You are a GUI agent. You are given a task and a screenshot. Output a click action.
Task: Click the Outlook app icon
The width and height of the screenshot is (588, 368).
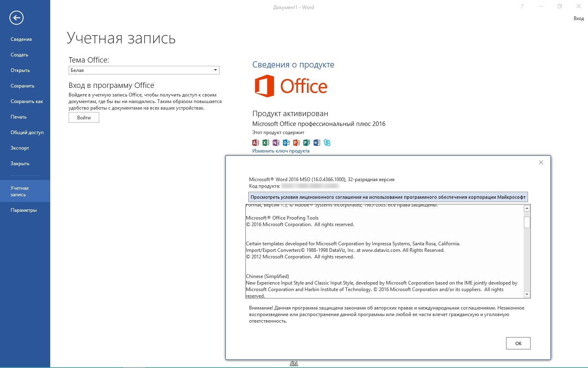tap(286, 143)
